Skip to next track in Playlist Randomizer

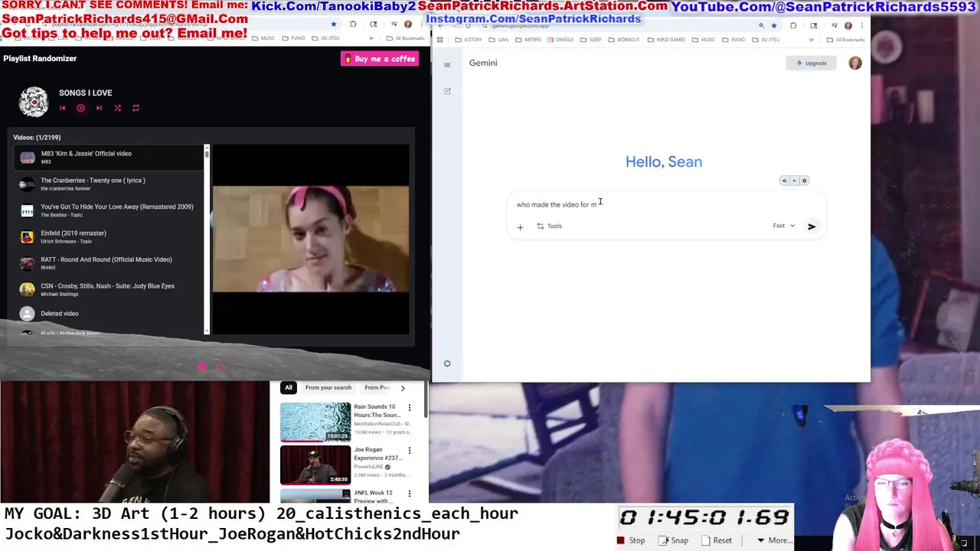tap(99, 108)
